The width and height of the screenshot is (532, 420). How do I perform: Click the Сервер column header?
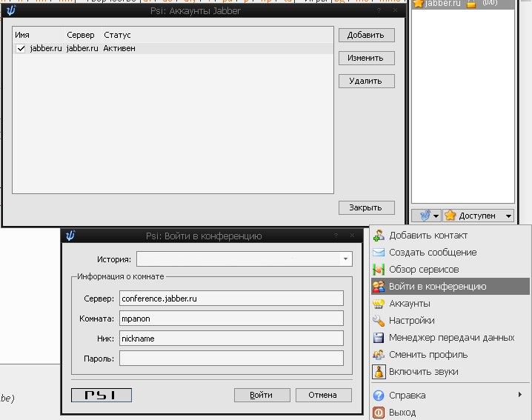81,35
